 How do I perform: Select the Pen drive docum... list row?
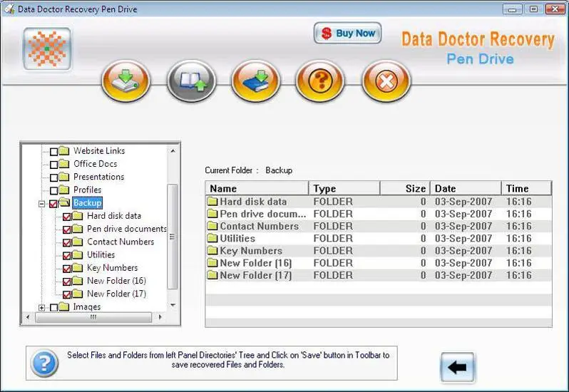(379, 214)
